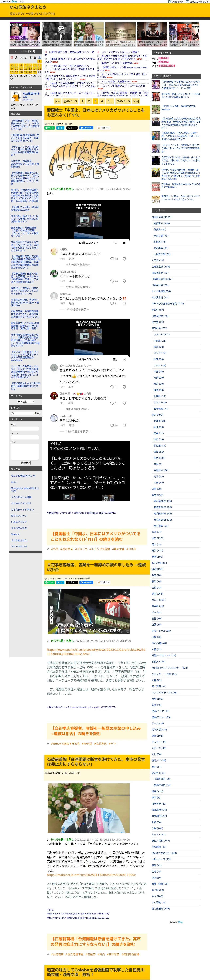Select page 2 in pagination
Viewport: 210px width, 980px height.
pos(89,101)
